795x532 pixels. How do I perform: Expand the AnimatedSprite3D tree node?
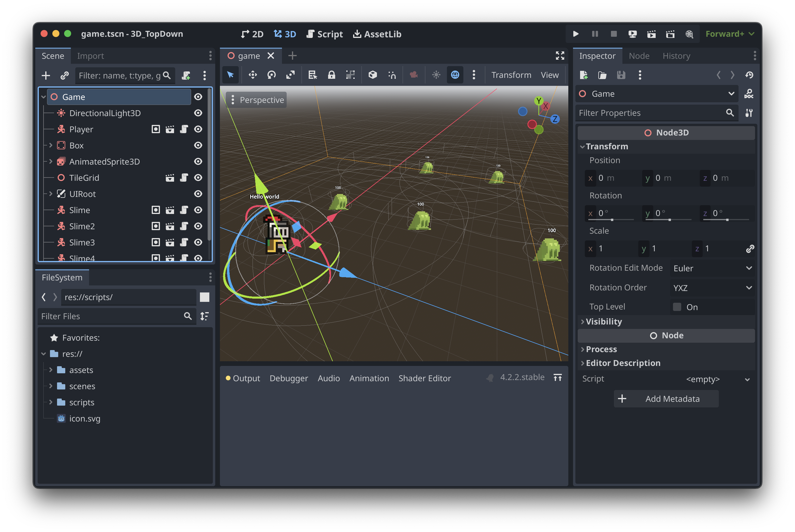pos(51,161)
